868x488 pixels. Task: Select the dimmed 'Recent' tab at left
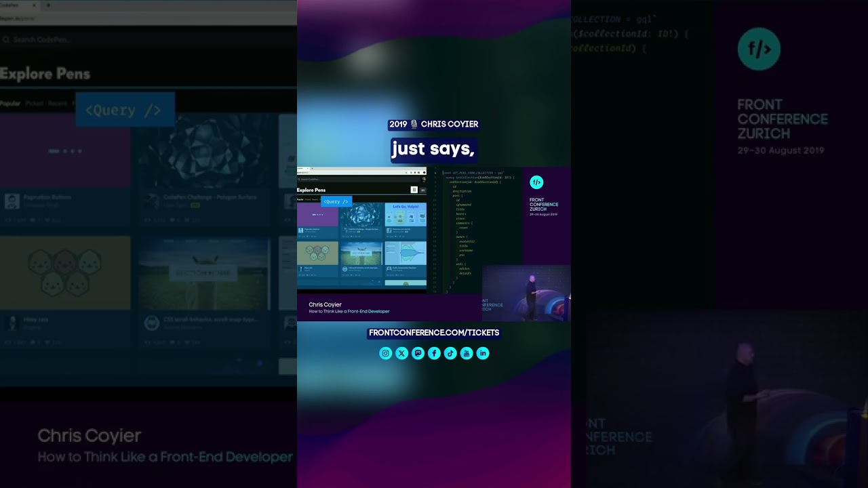point(58,104)
